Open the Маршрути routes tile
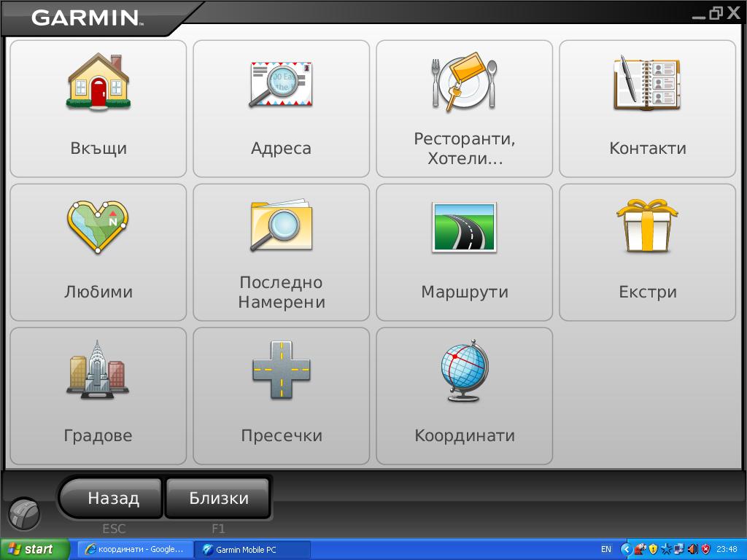The height and width of the screenshot is (560, 747). [x=465, y=252]
